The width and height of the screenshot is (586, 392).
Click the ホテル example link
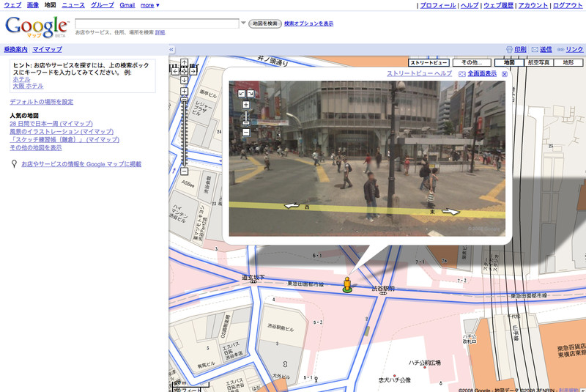coord(22,79)
